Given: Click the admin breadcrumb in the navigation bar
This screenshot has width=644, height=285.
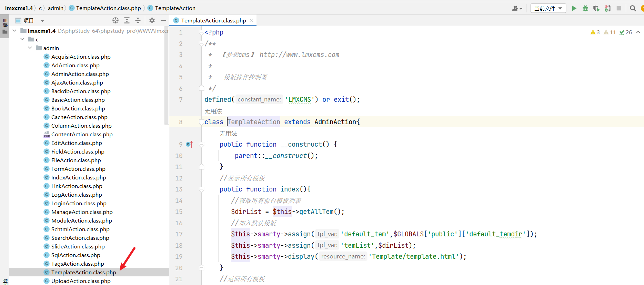Looking at the screenshot, I should click(x=56, y=8).
